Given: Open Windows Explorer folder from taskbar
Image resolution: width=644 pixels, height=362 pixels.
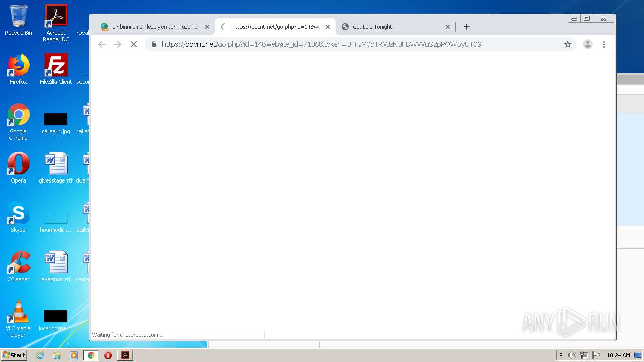Looking at the screenshot, I should [x=57, y=355].
